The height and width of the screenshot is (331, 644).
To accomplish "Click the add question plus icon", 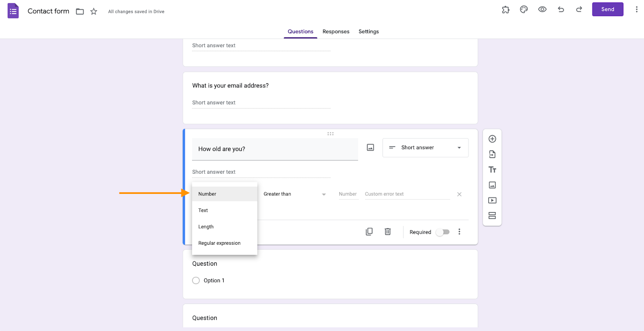I will (492, 139).
